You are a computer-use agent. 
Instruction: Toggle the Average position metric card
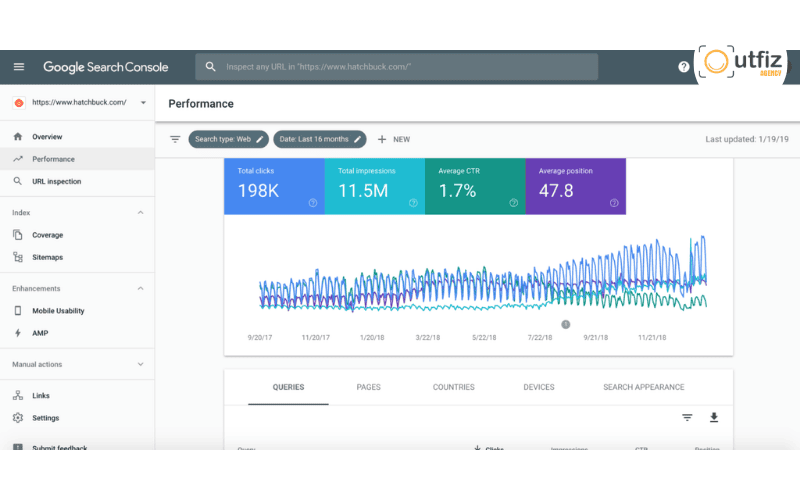click(576, 186)
